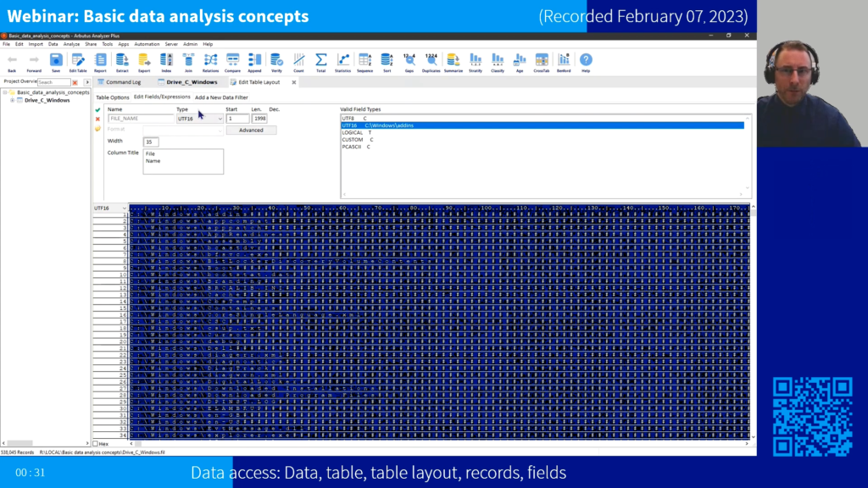Click the Forward toolbar icon
The image size is (868, 488).
point(34,63)
